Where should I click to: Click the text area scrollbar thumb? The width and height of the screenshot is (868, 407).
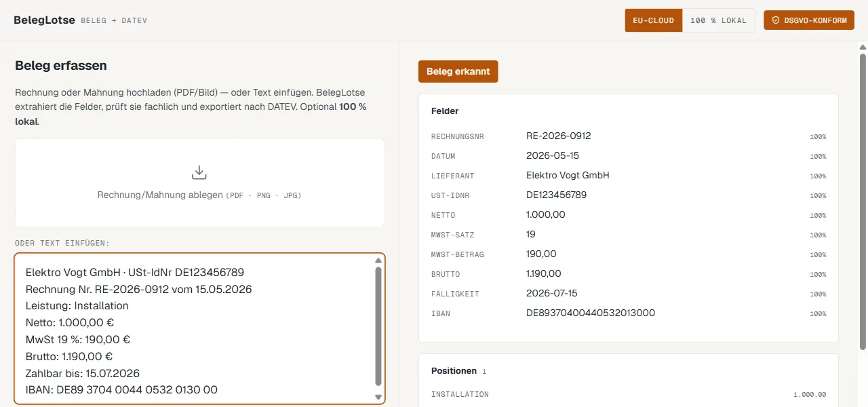tap(378, 327)
